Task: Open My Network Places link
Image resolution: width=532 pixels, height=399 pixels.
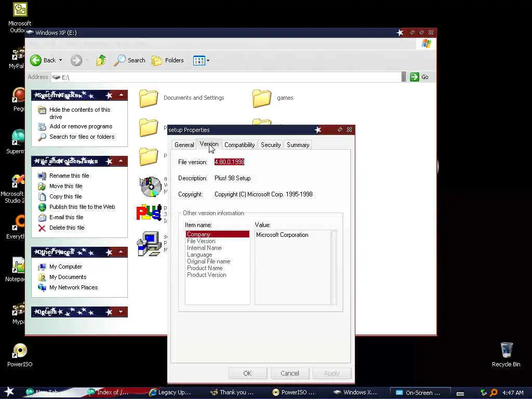Action: point(74,287)
